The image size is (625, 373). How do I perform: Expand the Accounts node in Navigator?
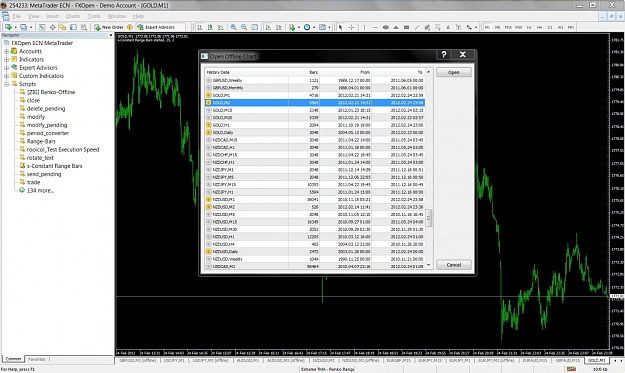pyautogui.click(x=6, y=51)
